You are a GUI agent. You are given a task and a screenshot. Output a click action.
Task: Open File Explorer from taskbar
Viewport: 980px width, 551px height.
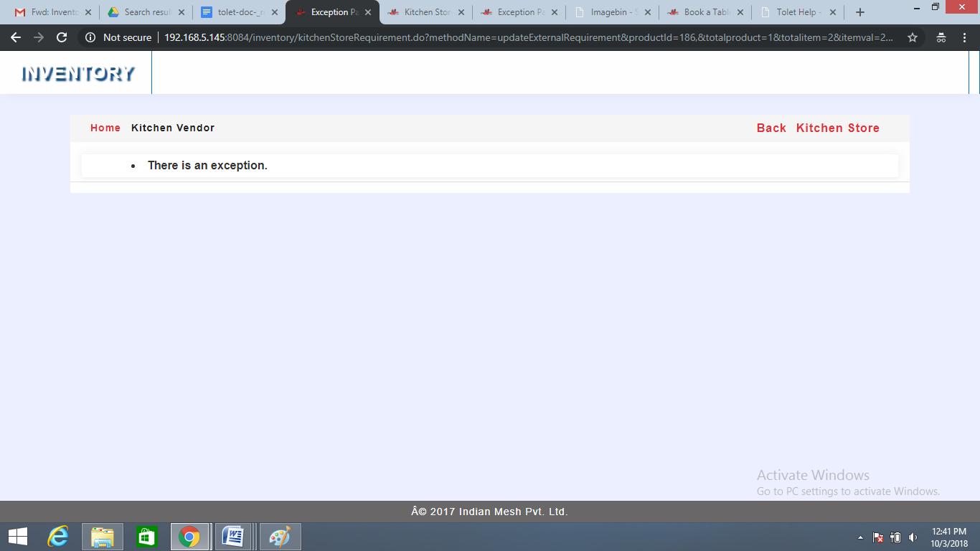click(x=103, y=537)
